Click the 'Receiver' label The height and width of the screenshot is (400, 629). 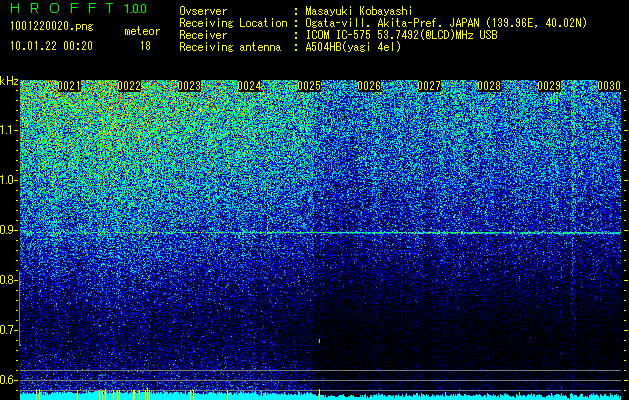(x=203, y=35)
